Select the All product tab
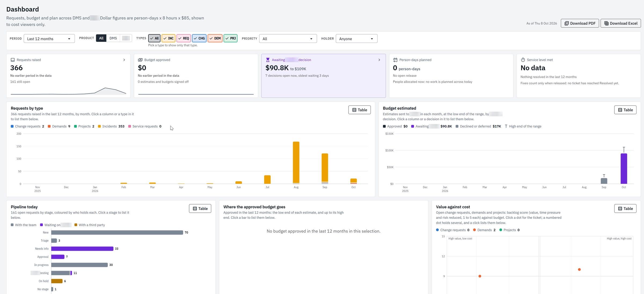Image resolution: width=644 pixels, height=294 pixels. point(101,38)
